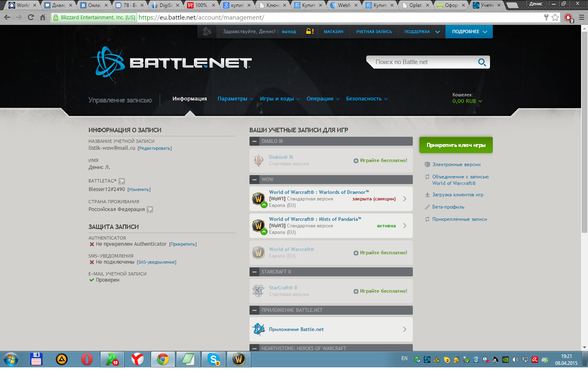Switch to the Oplata browser tab
Screen dimensions: 588x380
(416, 5)
